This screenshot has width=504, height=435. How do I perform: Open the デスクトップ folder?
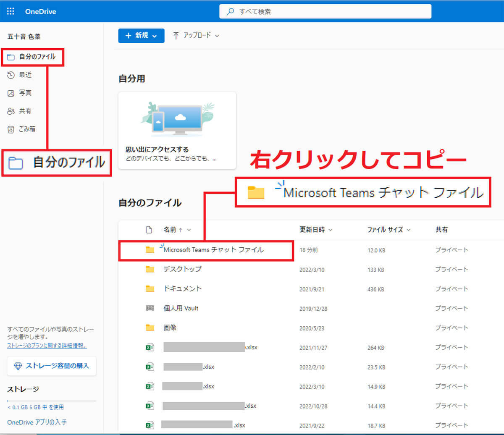point(182,269)
